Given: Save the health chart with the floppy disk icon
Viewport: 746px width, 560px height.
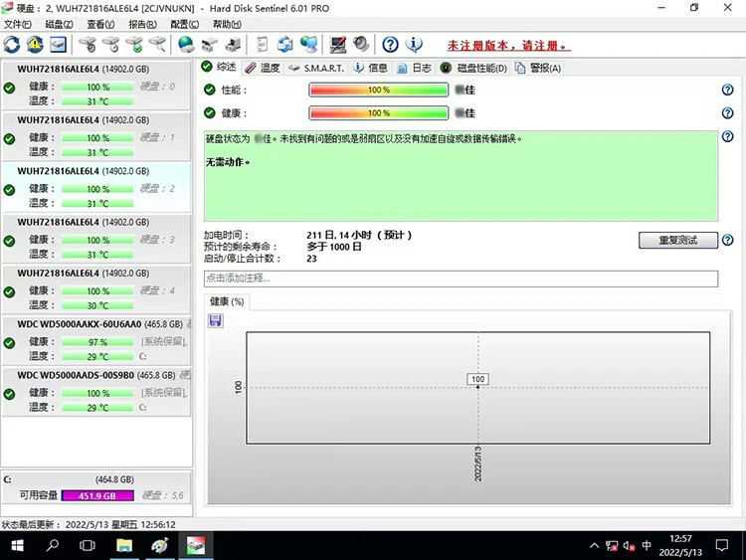Looking at the screenshot, I should tap(216, 320).
